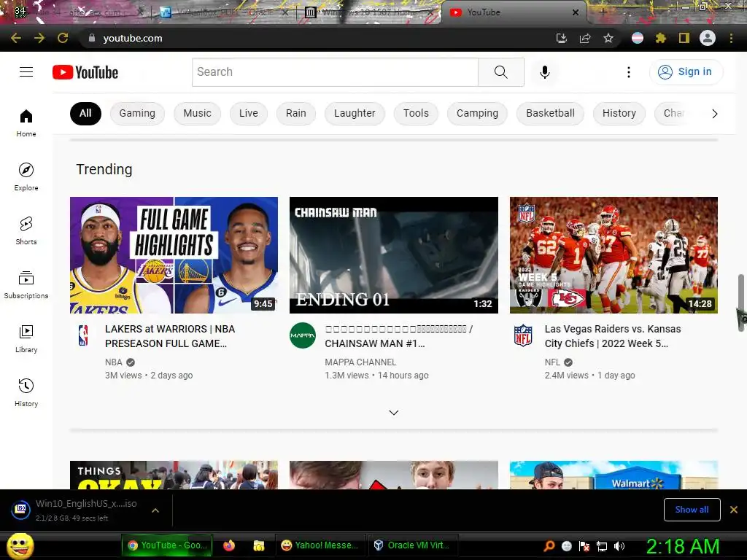Click in the YouTube search field

pyautogui.click(x=335, y=72)
